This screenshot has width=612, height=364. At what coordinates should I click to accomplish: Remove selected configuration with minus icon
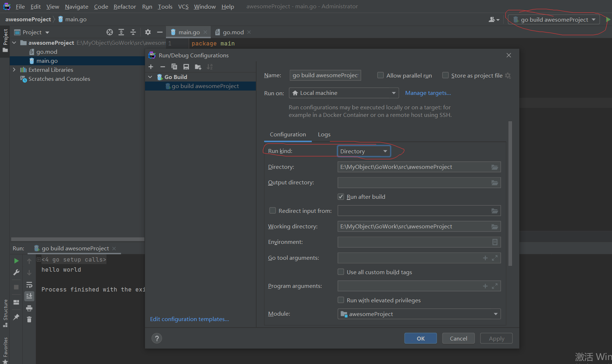pos(163,67)
